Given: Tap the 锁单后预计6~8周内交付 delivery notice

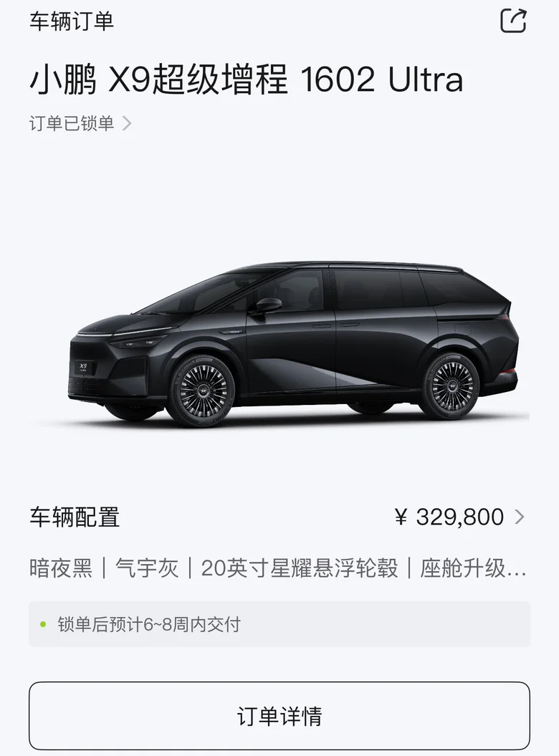Looking at the screenshot, I should click(x=149, y=624).
